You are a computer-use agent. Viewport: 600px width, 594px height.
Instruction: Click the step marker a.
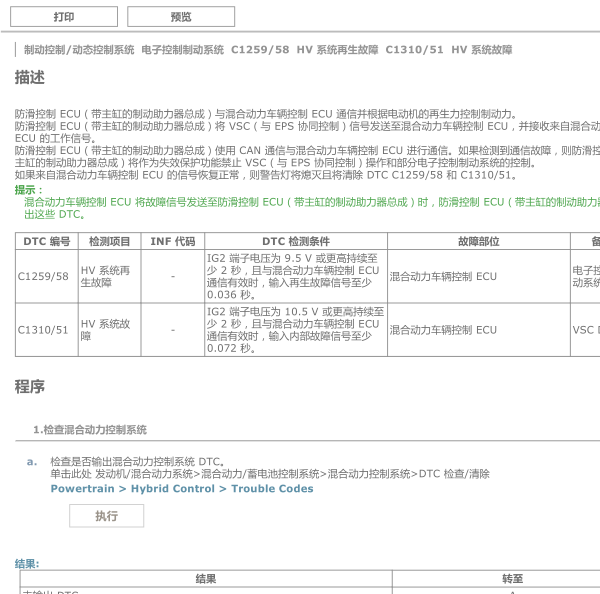click(x=32, y=462)
